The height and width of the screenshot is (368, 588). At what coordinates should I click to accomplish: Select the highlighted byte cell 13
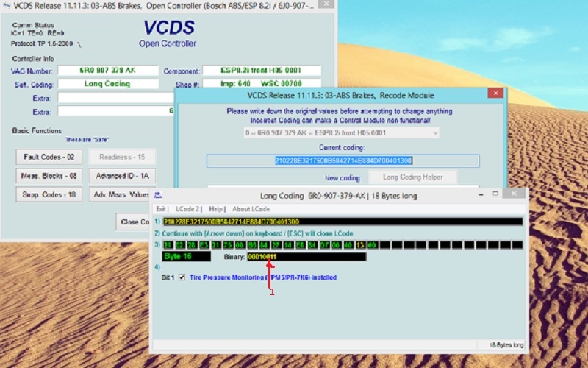(x=360, y=245)
